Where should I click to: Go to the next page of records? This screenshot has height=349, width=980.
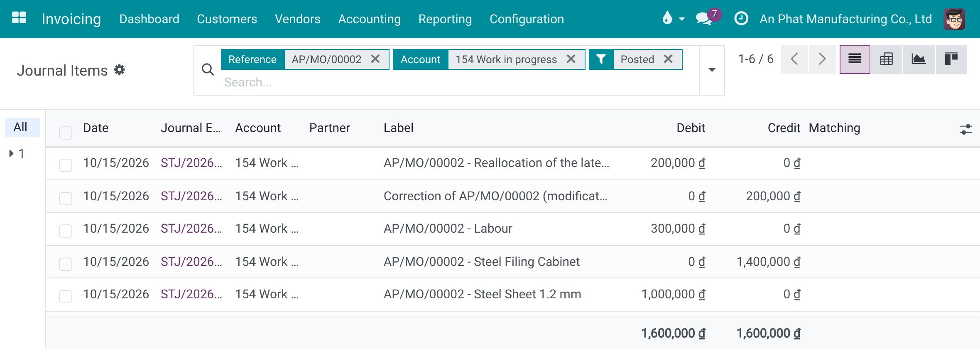pyautogui.click(x=822, y=59)
